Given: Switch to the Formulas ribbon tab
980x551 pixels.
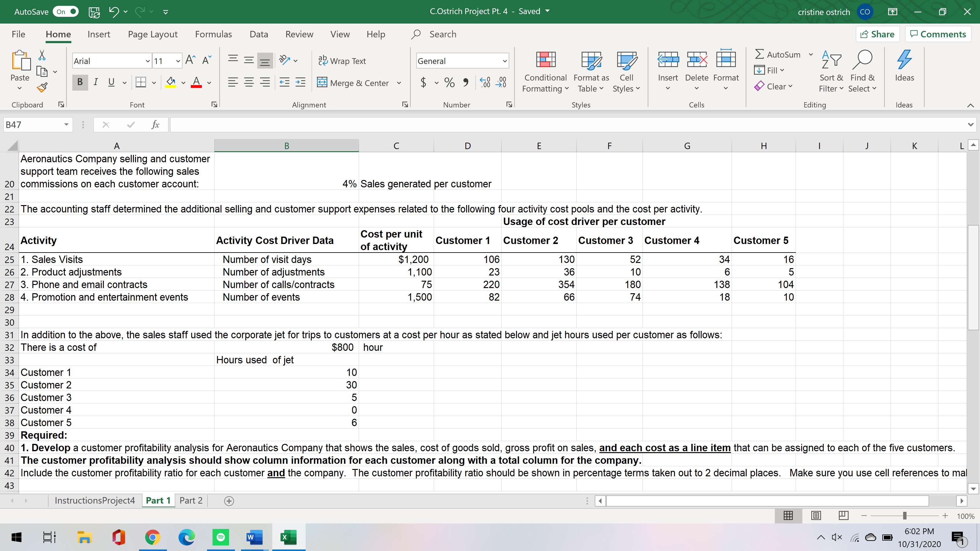Looking at the screenshot, I should 213,34.
